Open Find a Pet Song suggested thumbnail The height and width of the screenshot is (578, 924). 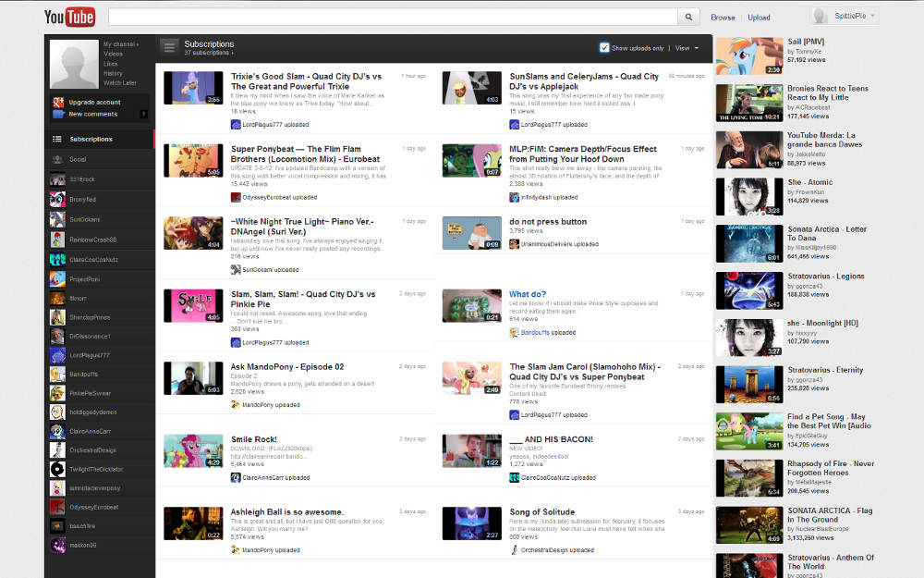[749, 431]
